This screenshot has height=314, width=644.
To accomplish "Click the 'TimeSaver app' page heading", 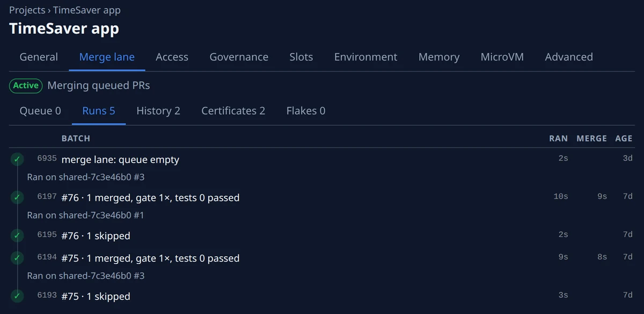I will [64, 29].
